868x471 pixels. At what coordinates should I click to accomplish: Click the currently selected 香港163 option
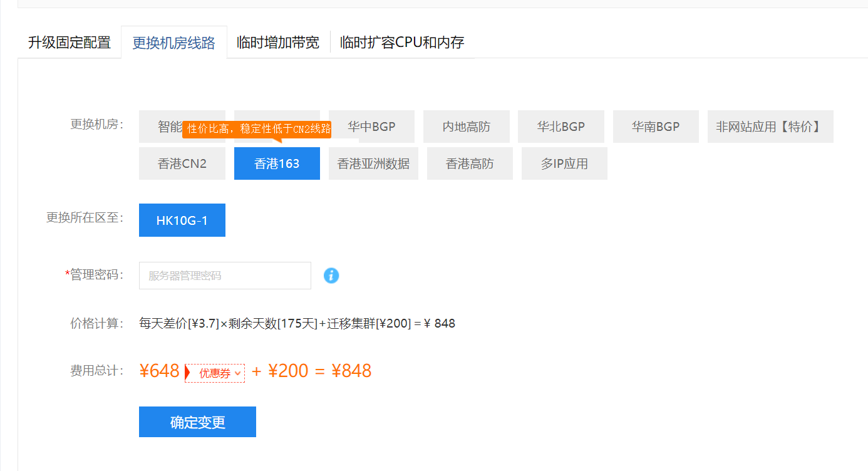[277, 163]
